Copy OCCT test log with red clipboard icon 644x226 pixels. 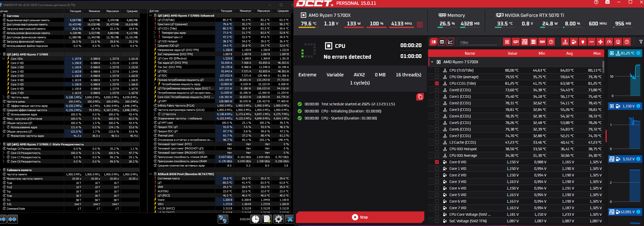[x=420, y=97]
